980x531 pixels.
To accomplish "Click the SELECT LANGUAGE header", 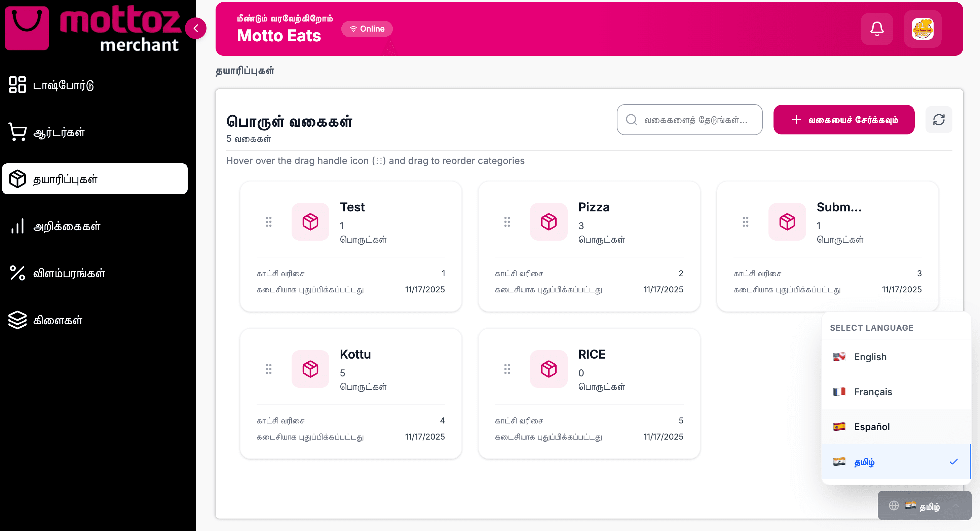I will tap(872, 328).
